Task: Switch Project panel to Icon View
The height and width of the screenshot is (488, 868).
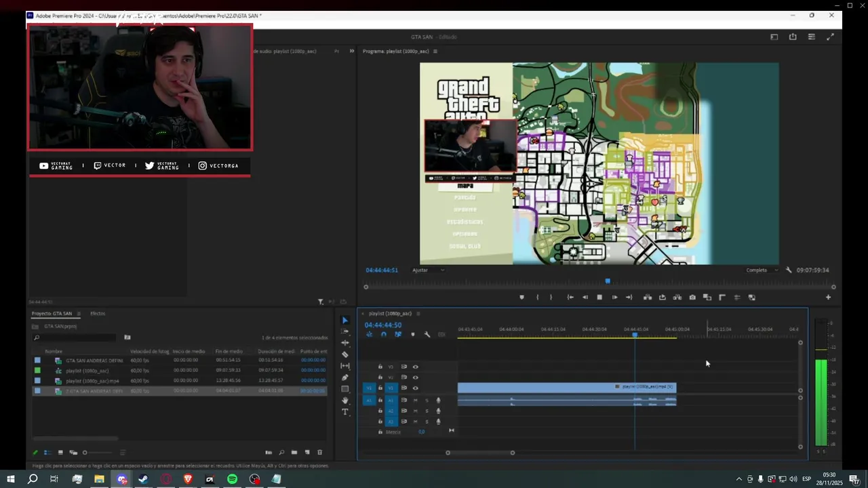Action: (x=60, y=452)
